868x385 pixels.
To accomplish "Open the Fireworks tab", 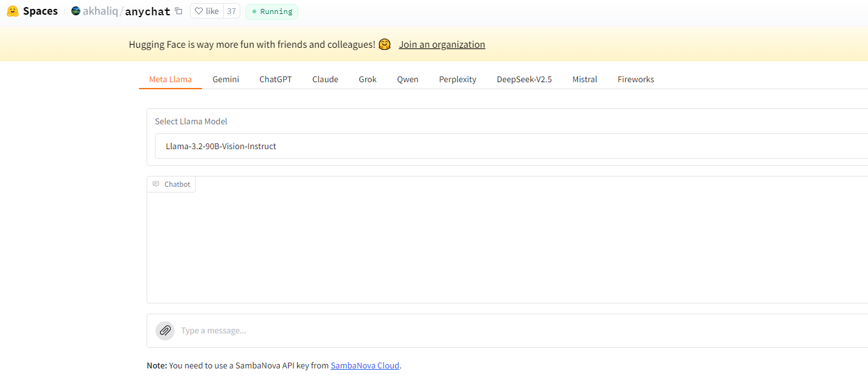I will tap(636, 79).
